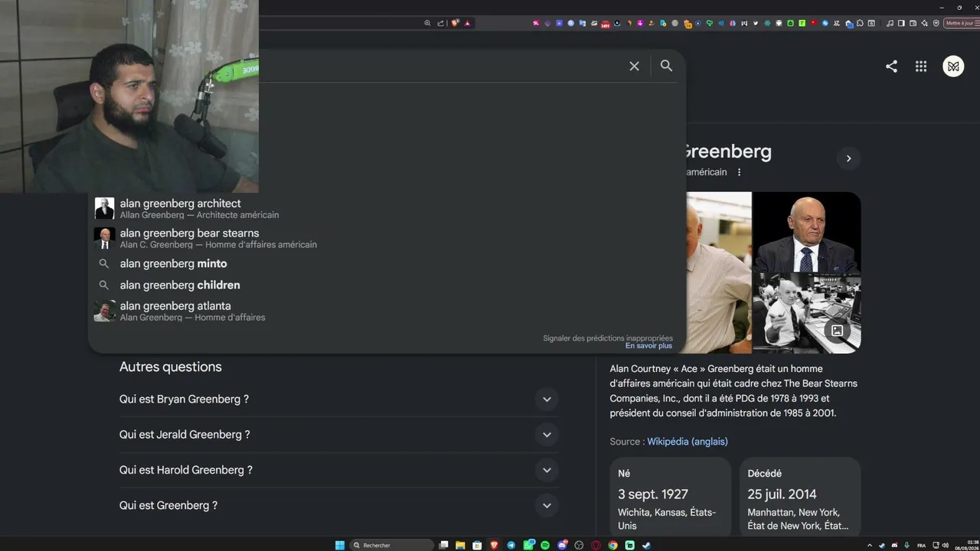Show hidden system tray icons chevron

click(869, 545)
